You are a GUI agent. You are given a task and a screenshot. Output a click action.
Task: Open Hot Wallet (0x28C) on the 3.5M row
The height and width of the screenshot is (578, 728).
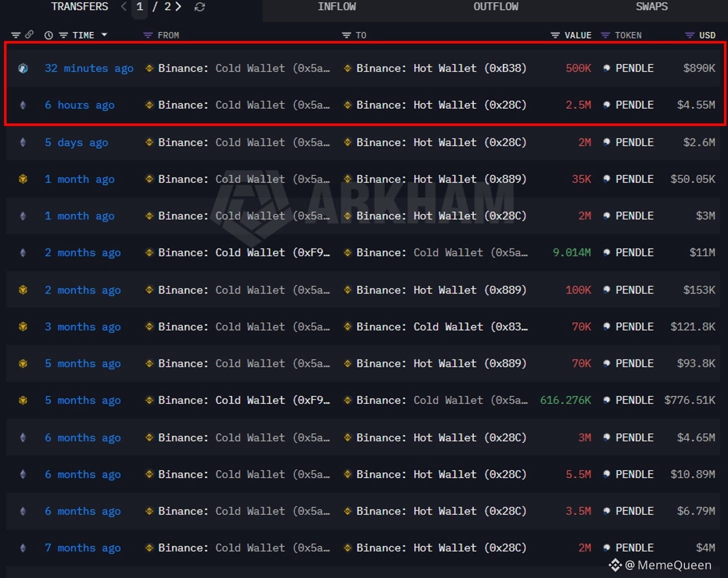click(x=441, y=511)
